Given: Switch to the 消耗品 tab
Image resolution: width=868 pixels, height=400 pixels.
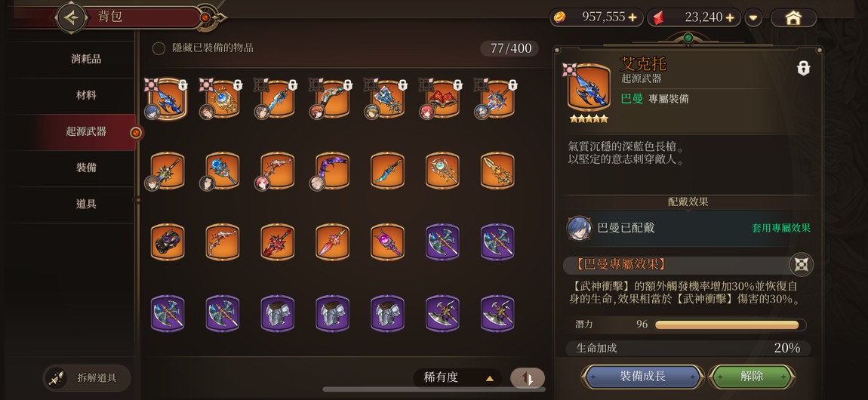Looking at the screenshot, I should pyautogui.click(x=86, y=59).
